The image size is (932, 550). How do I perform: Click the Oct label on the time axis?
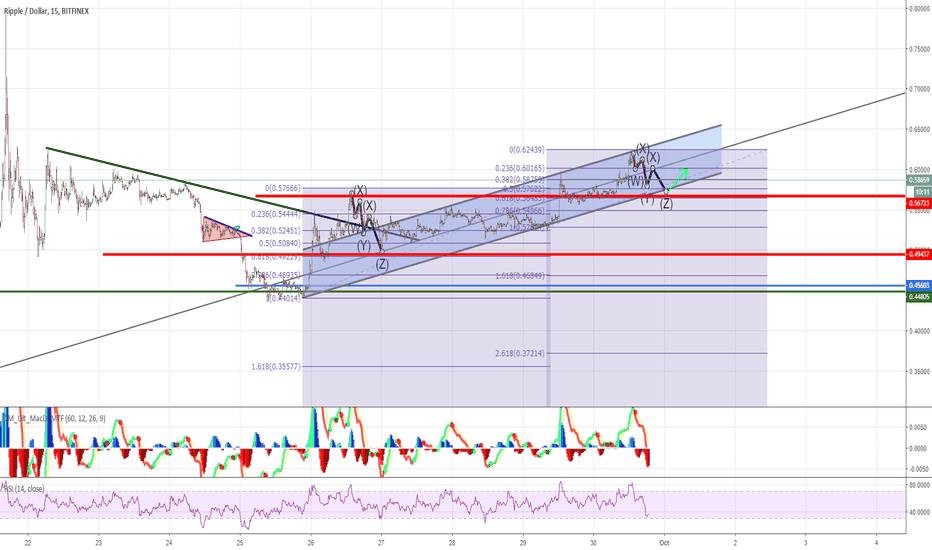click(665, 542)
